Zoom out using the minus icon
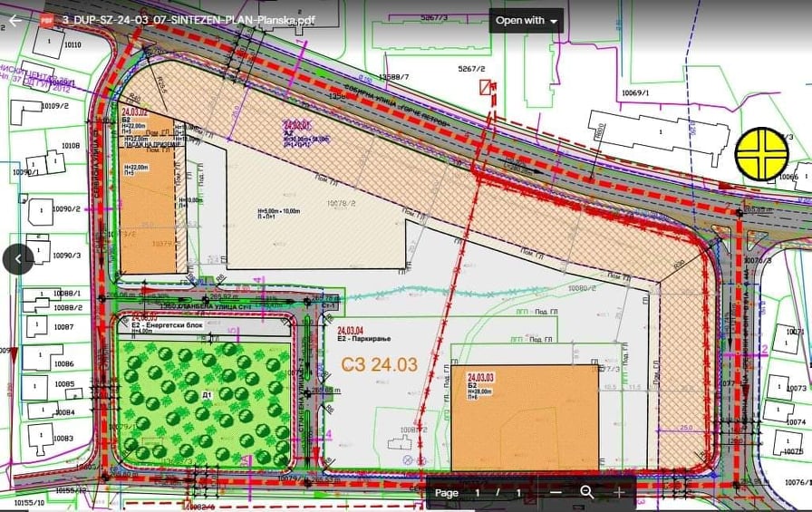 pos(556,492)
